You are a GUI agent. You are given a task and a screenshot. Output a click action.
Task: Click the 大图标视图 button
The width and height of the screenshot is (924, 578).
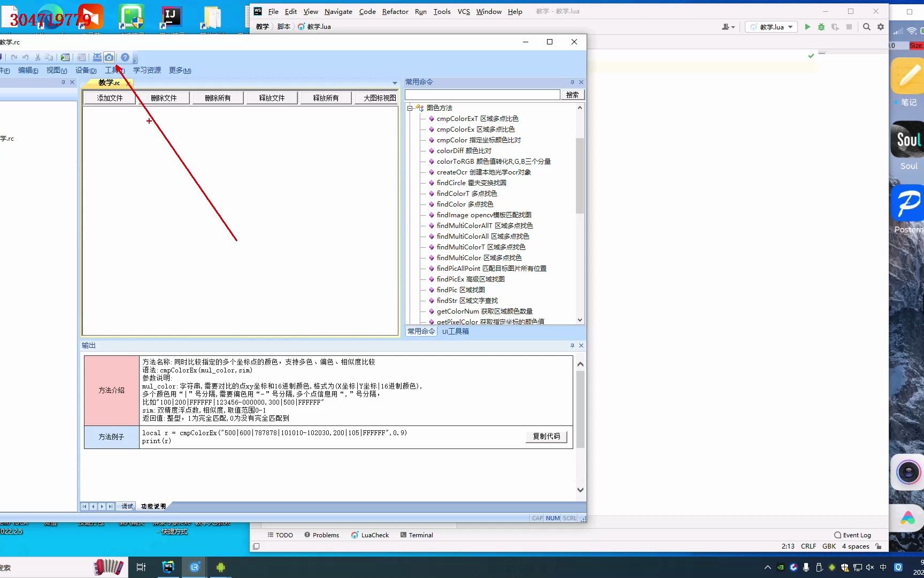pyautogui.click(x=376, y=98)
